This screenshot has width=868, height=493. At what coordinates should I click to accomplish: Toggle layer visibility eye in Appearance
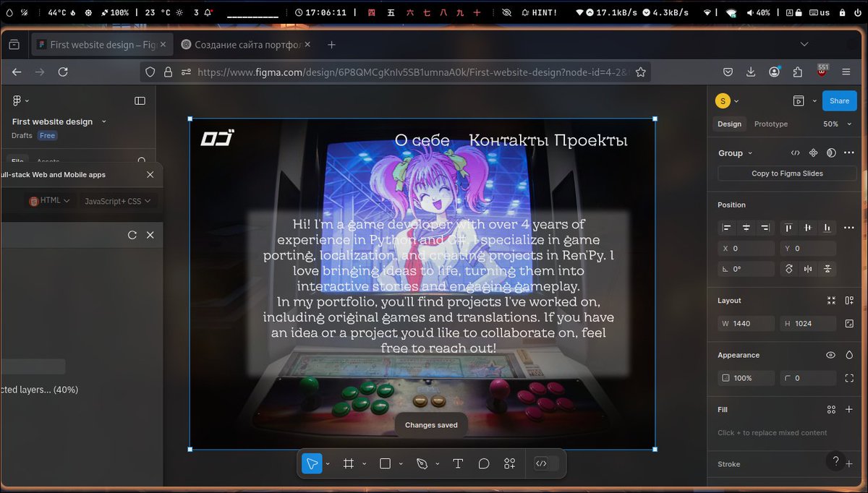pos(830,355)
